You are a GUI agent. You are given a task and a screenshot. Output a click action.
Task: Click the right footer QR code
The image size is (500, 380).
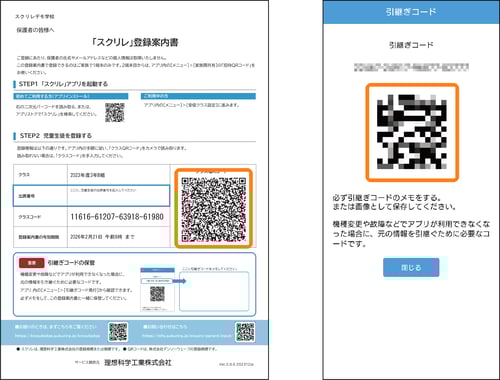coord(245,332)
